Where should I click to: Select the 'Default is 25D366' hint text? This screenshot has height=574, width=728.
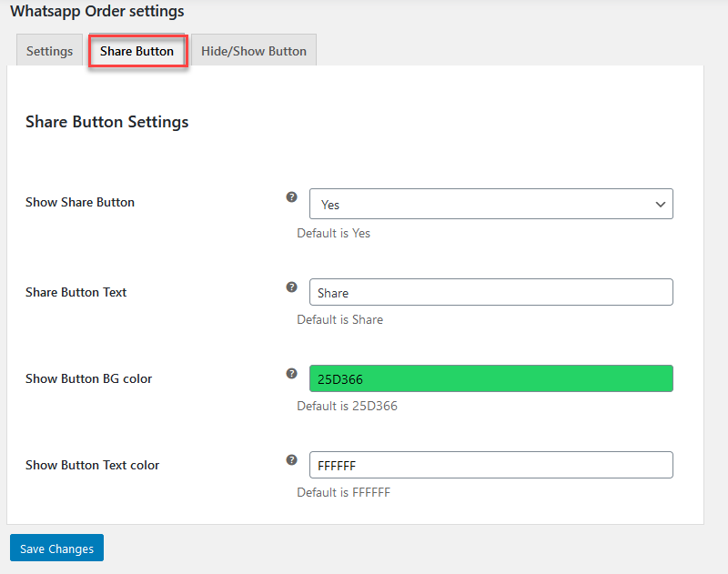[348, 406]
